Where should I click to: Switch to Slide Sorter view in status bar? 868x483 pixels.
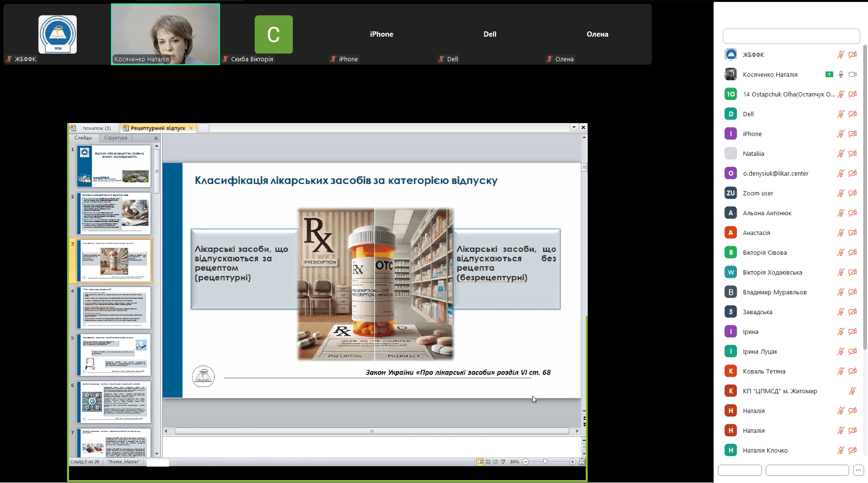pyautogui.click(x=488, y=462)
